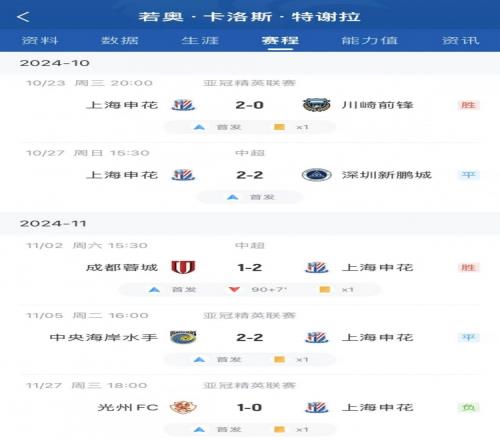Switch to the 资料 tab
The height and width of the screenshot is (440, 500).
(40, 40)
